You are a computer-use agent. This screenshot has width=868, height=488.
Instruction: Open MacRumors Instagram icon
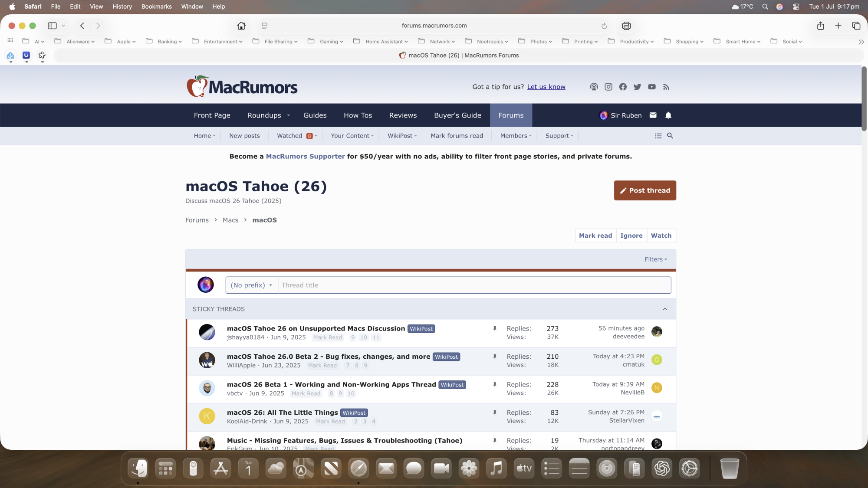pyautogui.click(x=608, y=87)
